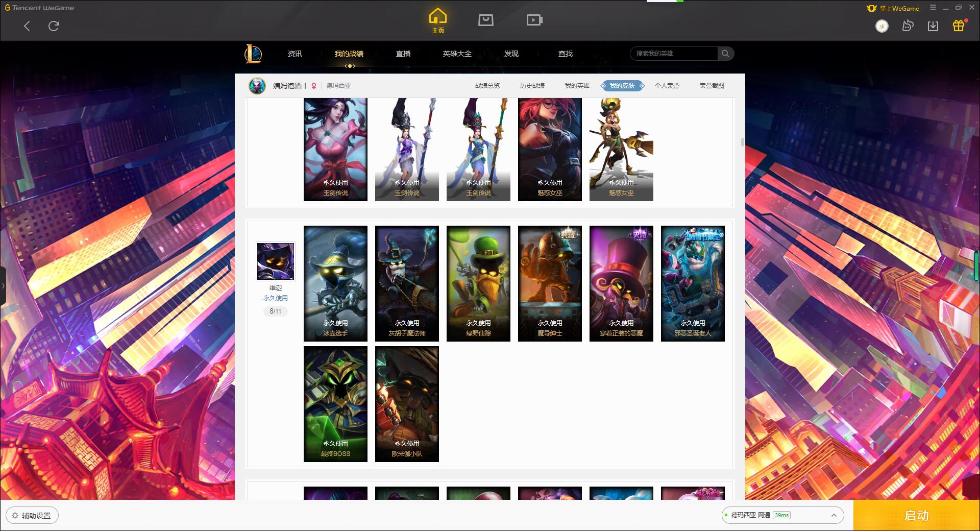Open the friends/messages icon with red dot

point(908,26)
